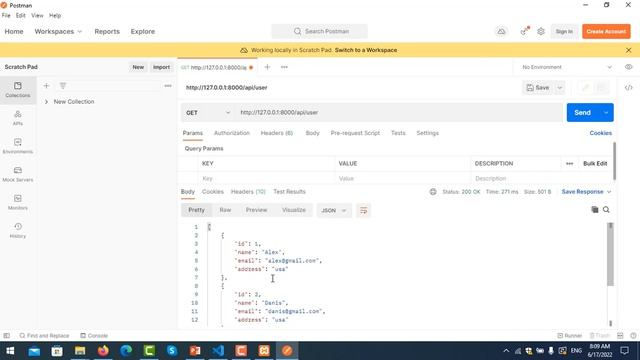Toggle two-pane layout icon in status bar
This screenshot has width=640, height=360.
tap(620, 336)
